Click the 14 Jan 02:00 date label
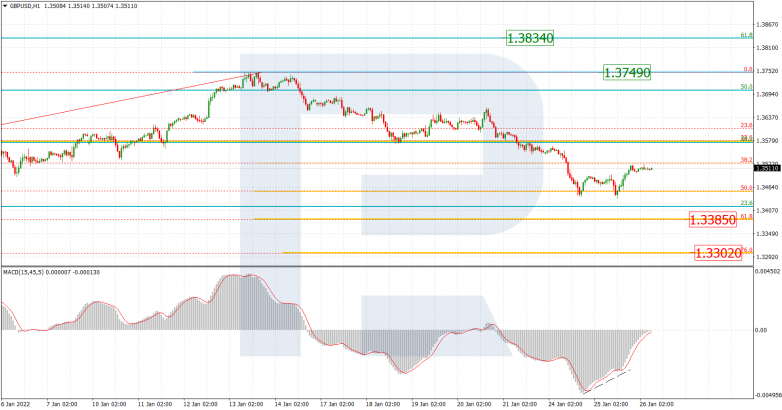Screen dimensions: 782x410 [x=294, y=404]
